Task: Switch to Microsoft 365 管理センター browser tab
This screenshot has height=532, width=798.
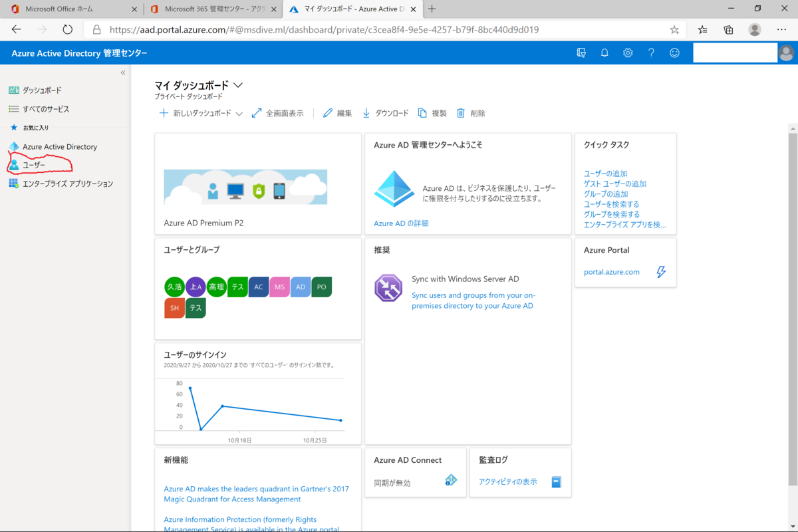Action: [212, 9]
